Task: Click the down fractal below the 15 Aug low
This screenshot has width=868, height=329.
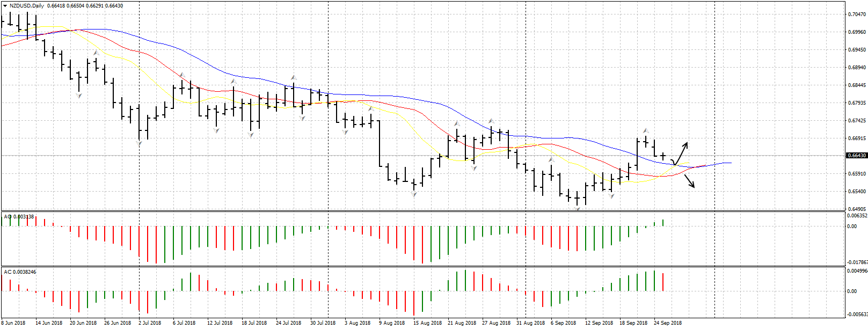Action: [x=414, y=194]
